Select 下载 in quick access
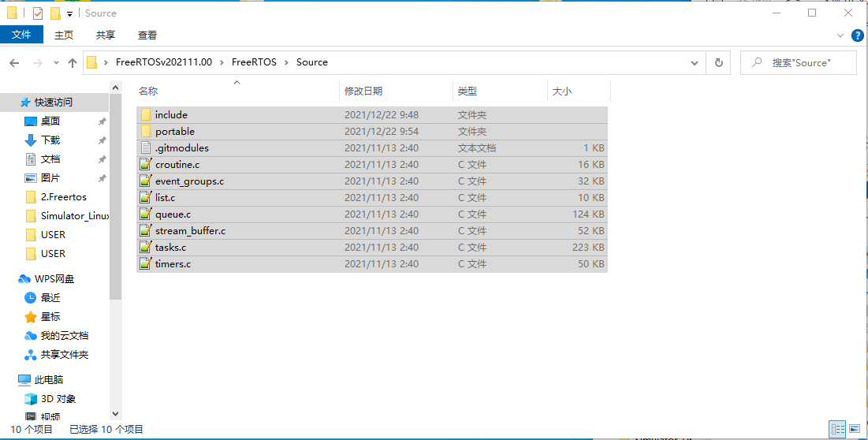The height and width of the screenshot is (440, 868). click(x=50, y=140)
